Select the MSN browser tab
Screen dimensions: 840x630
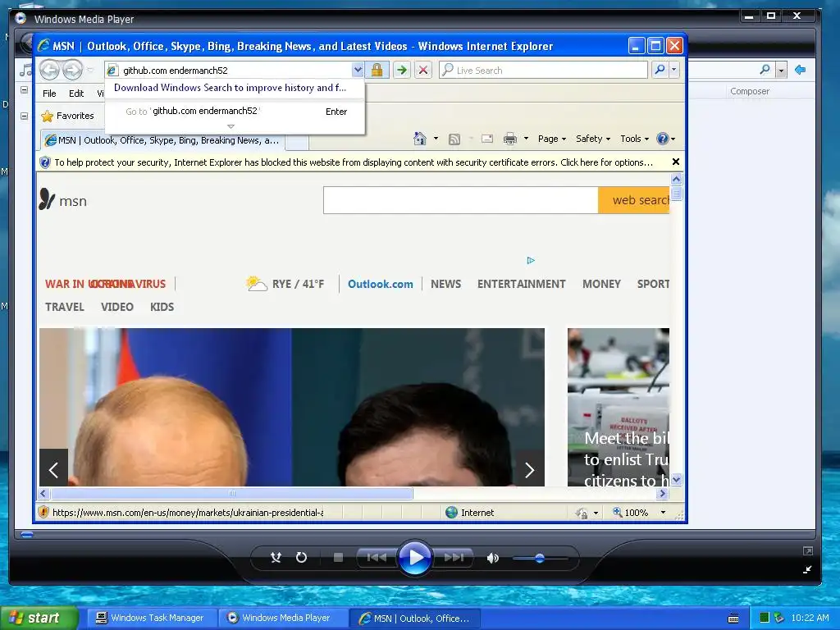162,140
